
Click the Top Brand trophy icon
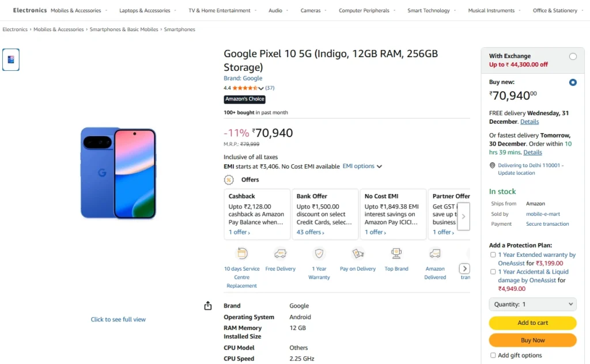pos(396,253)
